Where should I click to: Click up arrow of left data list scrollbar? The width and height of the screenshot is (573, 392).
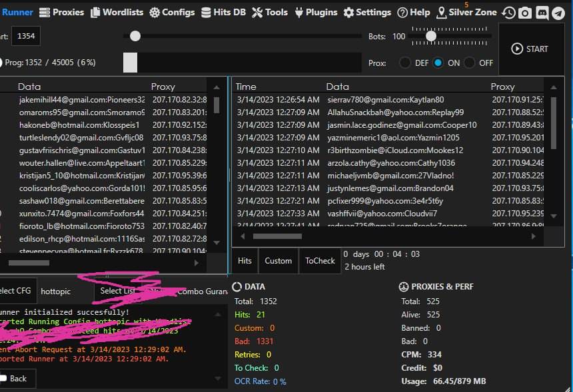(x=217, y=87)
